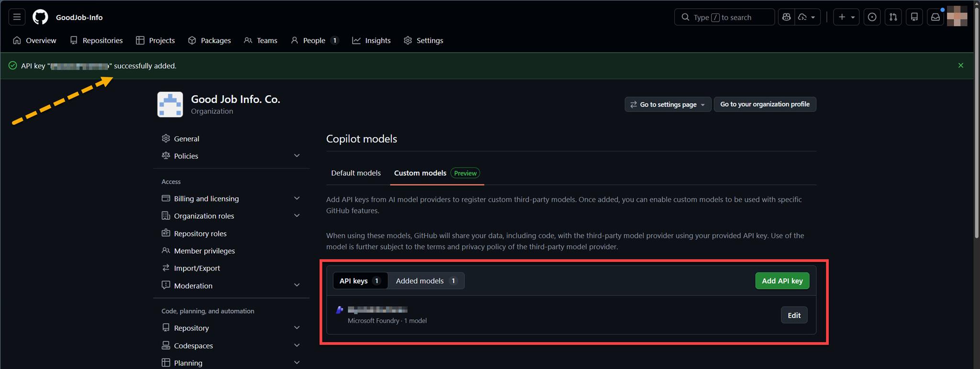Open Copilot chat icon in header
Viewport: 980px width, 369px height.
tap(786, 17)
